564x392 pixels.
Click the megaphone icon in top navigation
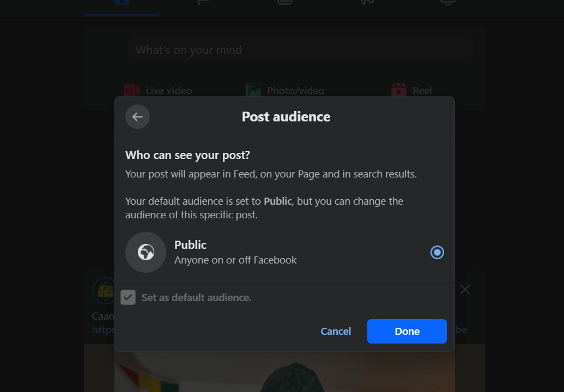point(366,3)
